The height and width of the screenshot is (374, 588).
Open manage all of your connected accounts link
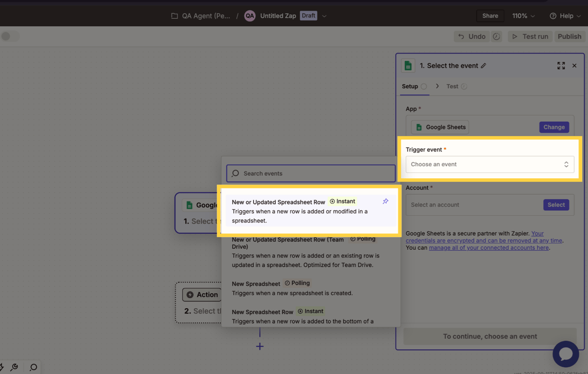[x=489, y=248]
